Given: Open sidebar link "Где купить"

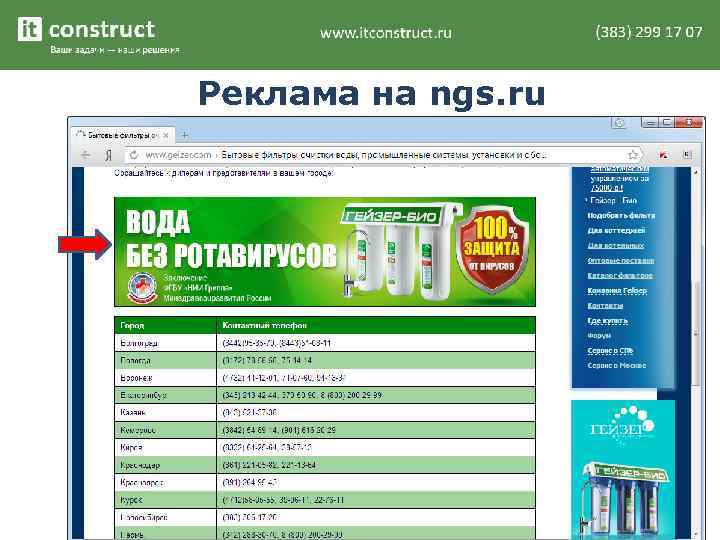Looking at the screenshot, I should pyautogui.click(x=608, y=321).
